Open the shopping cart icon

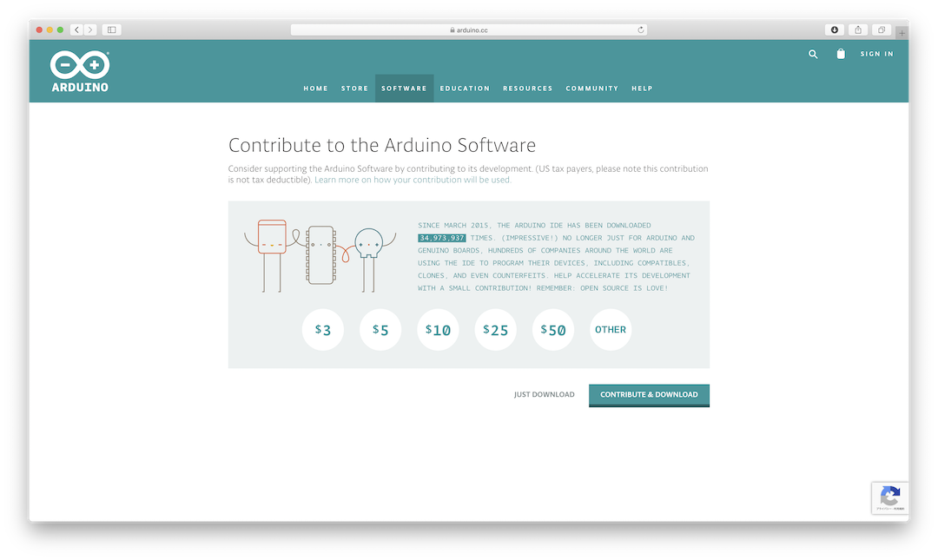coord(840,54)
